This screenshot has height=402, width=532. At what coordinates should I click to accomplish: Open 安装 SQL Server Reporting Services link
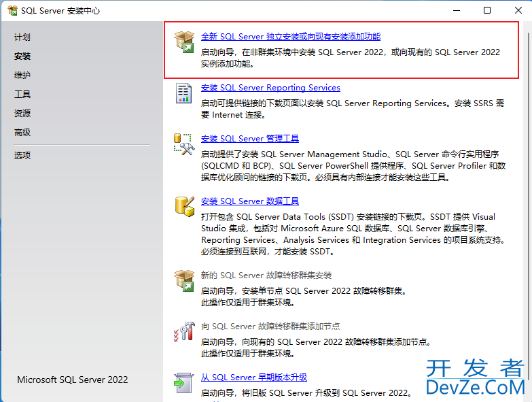point(270,88)
